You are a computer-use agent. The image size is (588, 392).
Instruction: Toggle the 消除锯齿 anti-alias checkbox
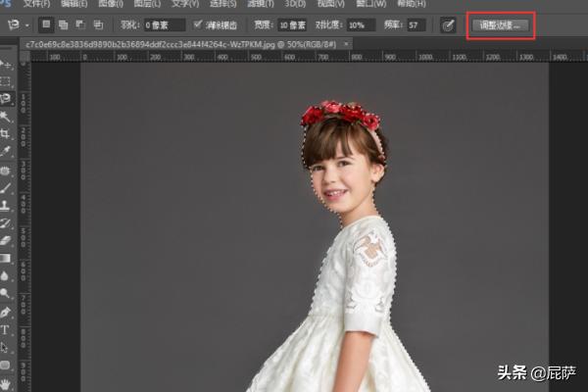199,24
